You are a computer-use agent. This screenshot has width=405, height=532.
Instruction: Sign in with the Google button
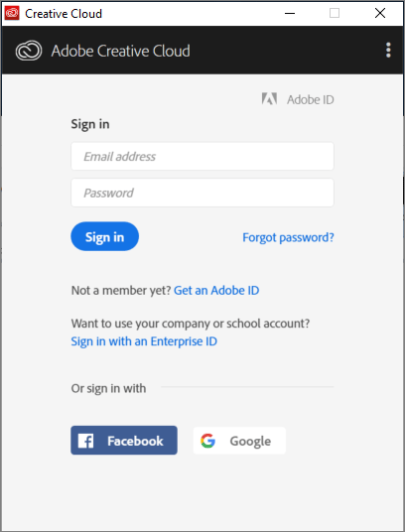[239, 441]
